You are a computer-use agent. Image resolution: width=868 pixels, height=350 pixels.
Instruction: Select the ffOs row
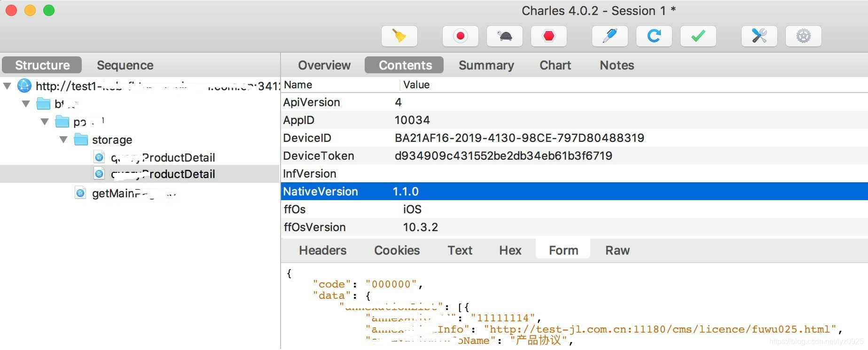pos(574,209)
